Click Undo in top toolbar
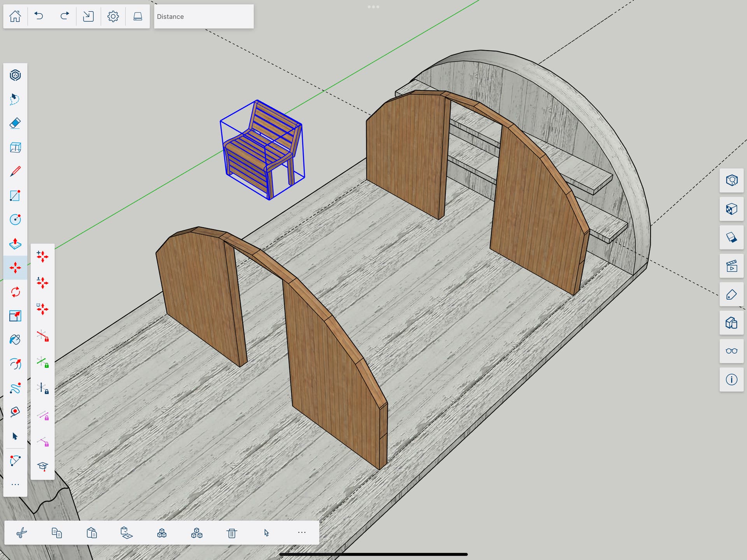 39,16
